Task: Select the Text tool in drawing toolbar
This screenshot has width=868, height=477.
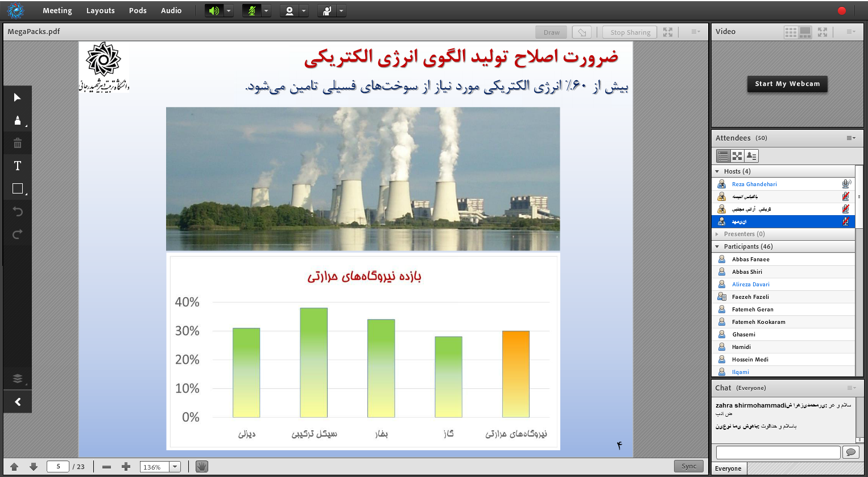Action: coord(17,166)
